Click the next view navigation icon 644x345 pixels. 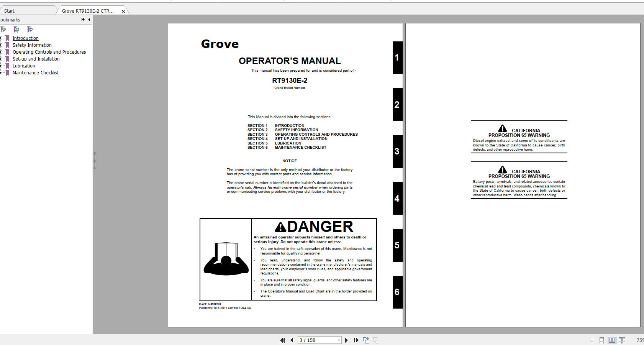[x=376, y=340]
